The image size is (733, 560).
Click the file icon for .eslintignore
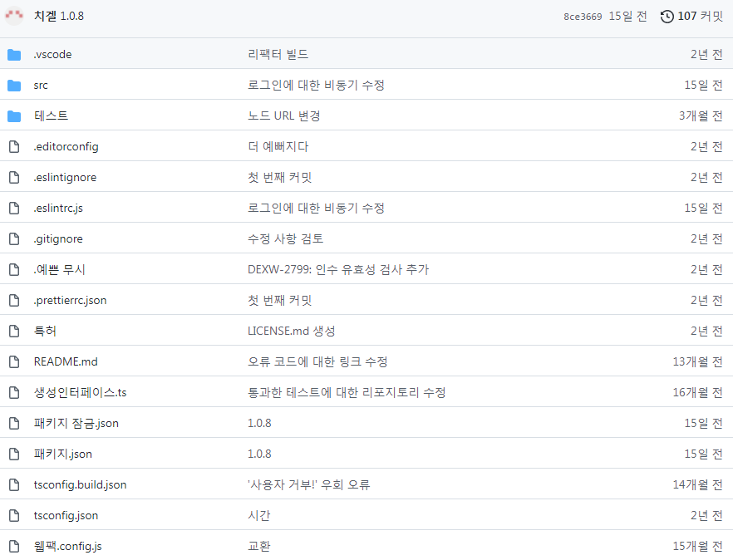[14, 178]
